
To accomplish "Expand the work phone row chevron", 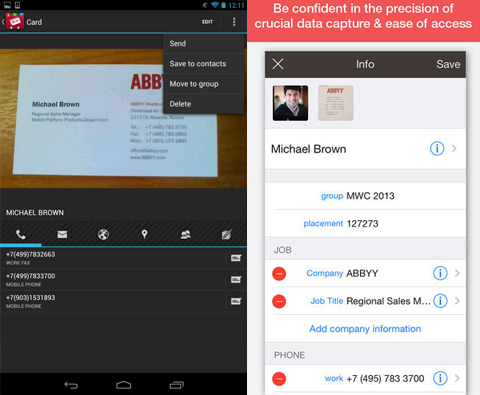I will [457, 379].
